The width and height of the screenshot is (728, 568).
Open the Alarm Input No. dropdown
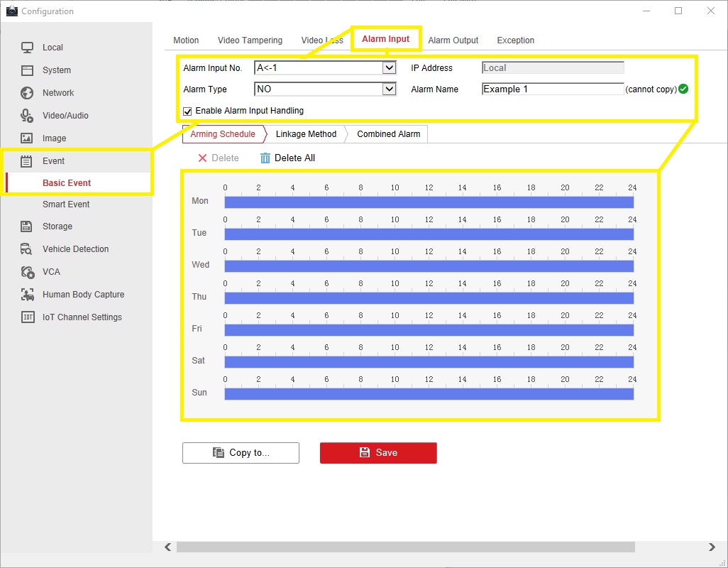tap(389, 68)
